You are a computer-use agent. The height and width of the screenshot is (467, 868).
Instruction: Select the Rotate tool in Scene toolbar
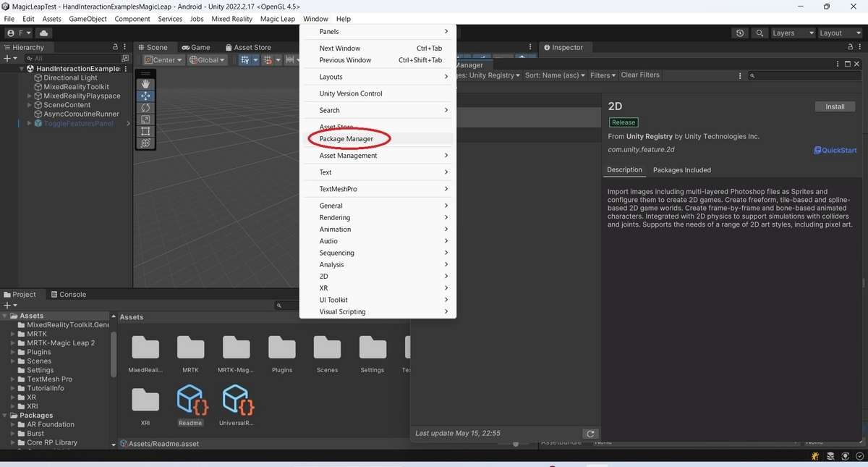[x=145, y=107]
